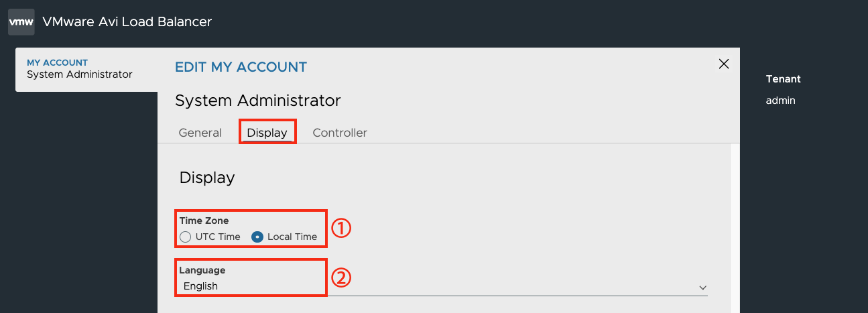This screenshot has height=313, width=868.
Task: Click the Tenant header label
Action: (x=784, y=79)
